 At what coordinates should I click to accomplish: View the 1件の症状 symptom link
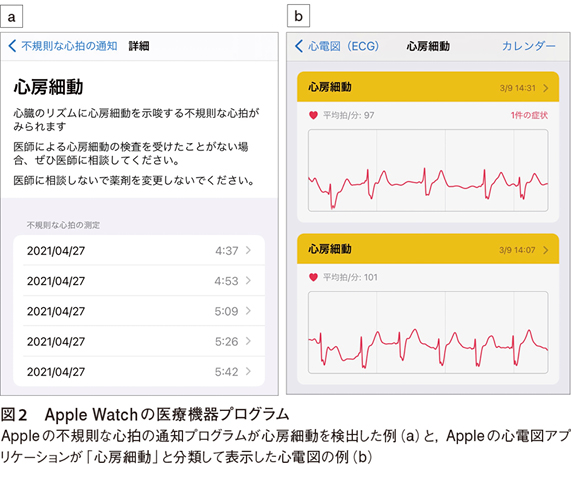(x=529, y=115)
